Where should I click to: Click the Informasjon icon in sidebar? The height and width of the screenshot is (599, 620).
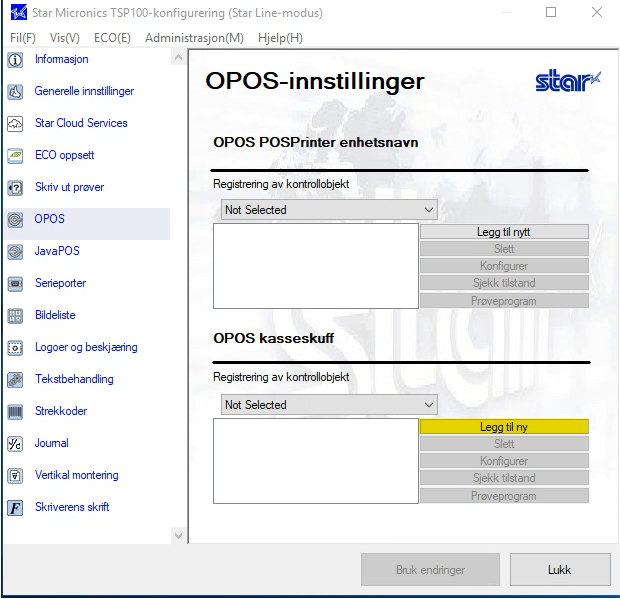coord(15,60)
